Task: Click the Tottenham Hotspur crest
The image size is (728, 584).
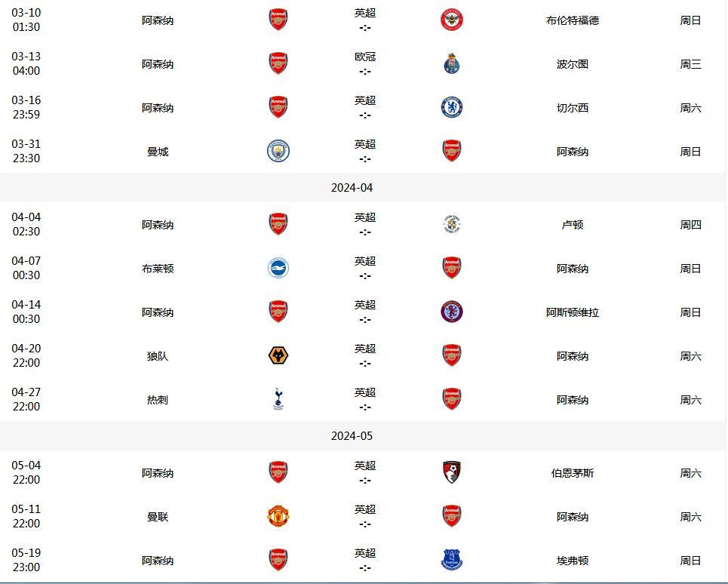Action: click(x=278, y=399)
